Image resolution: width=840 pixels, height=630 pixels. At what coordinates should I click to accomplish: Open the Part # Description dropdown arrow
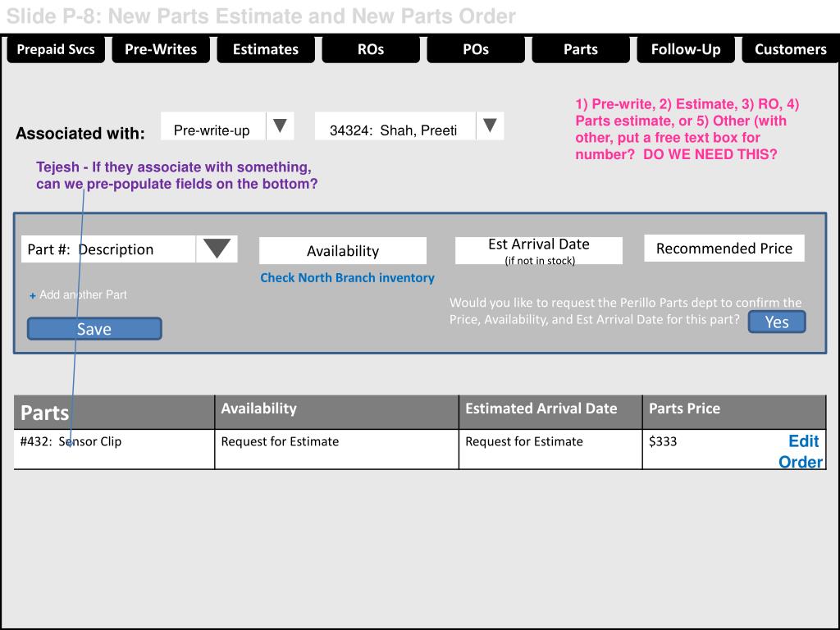coord(217,249)
